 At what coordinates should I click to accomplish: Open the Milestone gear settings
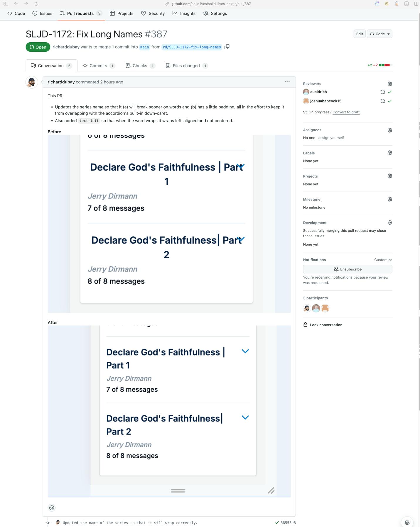(389, 199)
